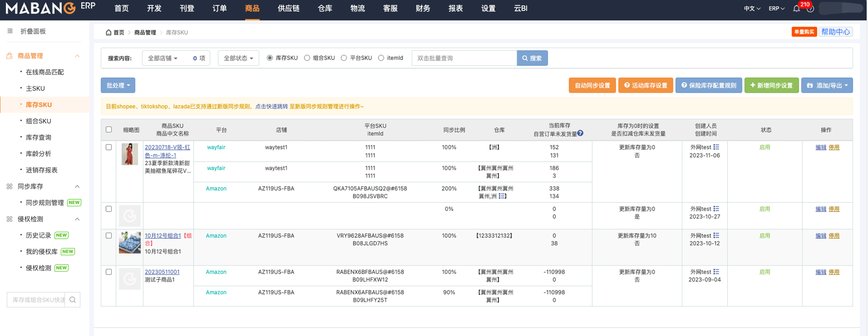Select the 组合SKU radio button
868x336 pixels.
coord(307,58)
